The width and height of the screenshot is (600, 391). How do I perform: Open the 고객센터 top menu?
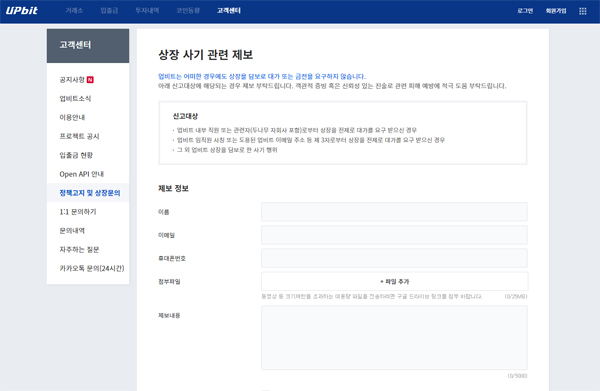tap(229, 11)
